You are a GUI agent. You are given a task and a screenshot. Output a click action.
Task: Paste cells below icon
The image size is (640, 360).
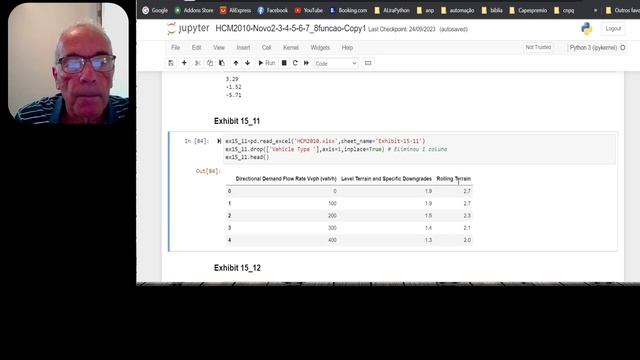click(x=222, y=63)
